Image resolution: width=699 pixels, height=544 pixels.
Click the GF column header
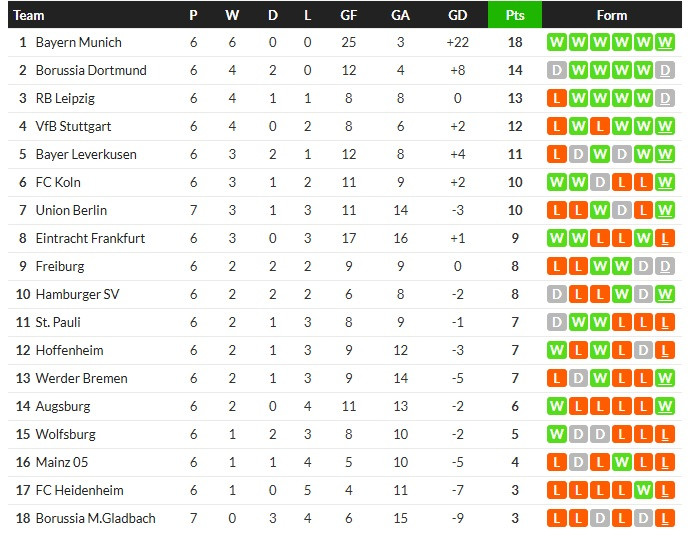348,15
